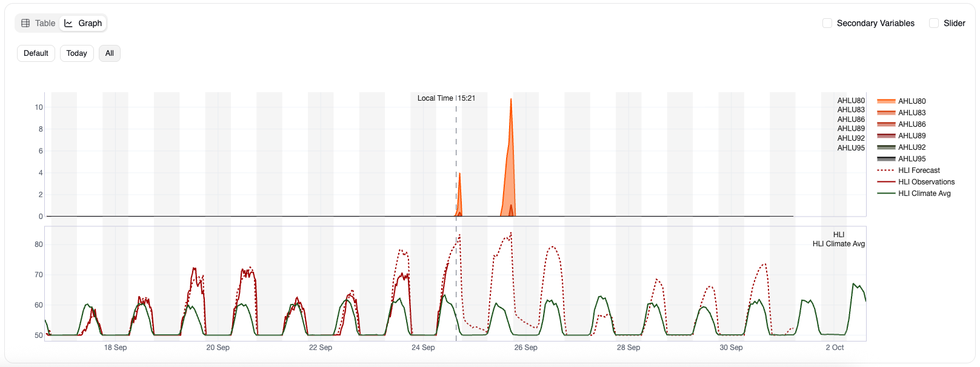The width and height of the screenshot is (980, 367).
Task: Toggle AHLU80 series in the legend
Action: 902,101
